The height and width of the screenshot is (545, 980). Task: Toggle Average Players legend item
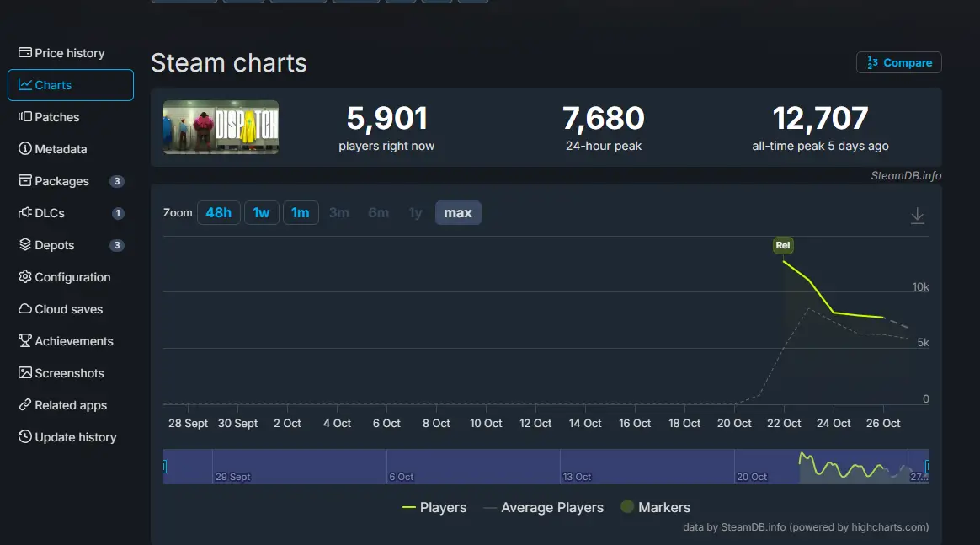point(543,507)
